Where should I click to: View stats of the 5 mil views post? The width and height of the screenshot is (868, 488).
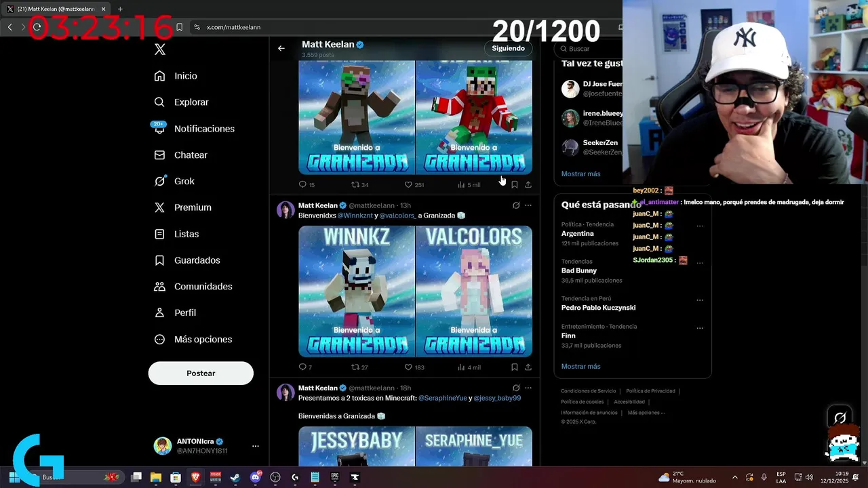pyautogui.click(x=469, y=184)
